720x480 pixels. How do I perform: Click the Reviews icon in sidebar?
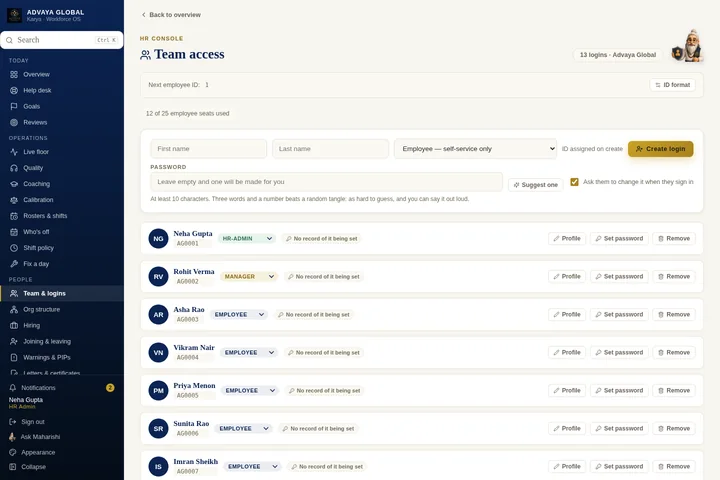tap(14, 122)
